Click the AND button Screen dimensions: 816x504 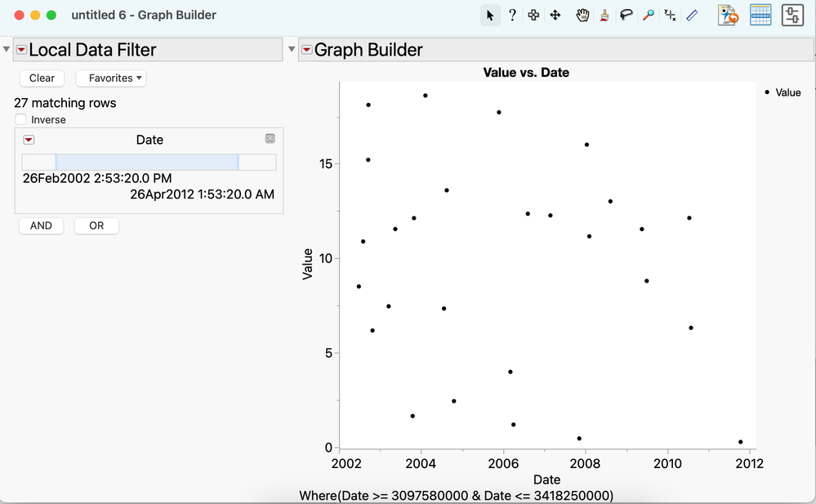(41, 225)
